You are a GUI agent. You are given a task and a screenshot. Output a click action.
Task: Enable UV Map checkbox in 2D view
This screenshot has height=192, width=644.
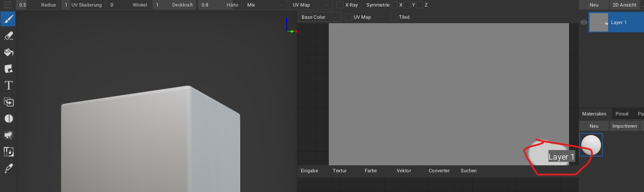(x=349, y=17)
